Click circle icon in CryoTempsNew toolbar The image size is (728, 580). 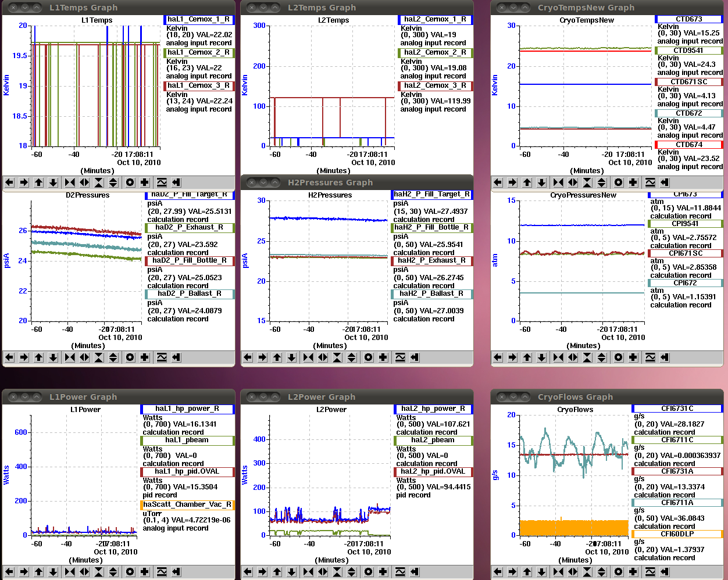pos(619,182)
